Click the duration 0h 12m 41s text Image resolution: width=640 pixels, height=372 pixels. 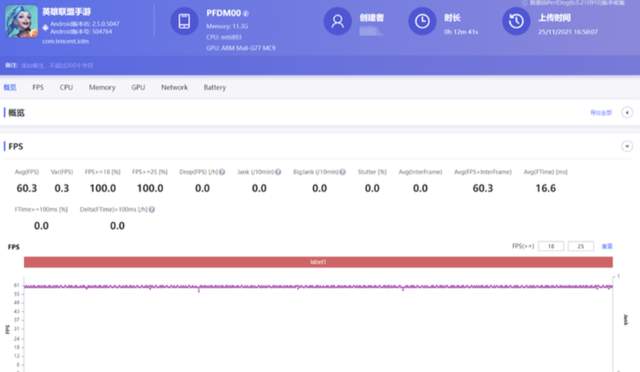461,31
